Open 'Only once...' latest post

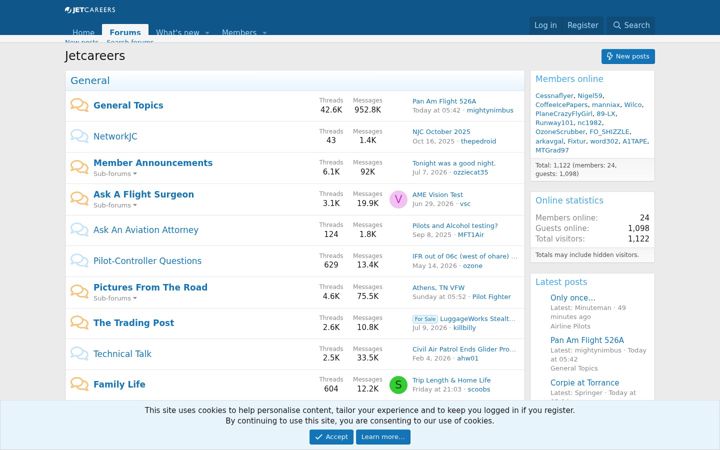pyautogui.click(x=573, y=298)
